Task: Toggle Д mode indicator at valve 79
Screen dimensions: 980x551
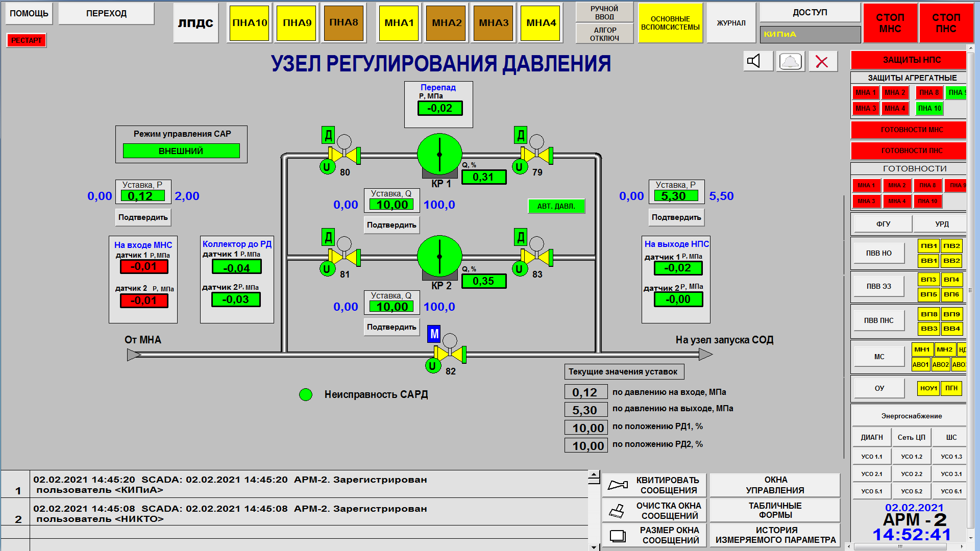Action: [x=520, y=135]
